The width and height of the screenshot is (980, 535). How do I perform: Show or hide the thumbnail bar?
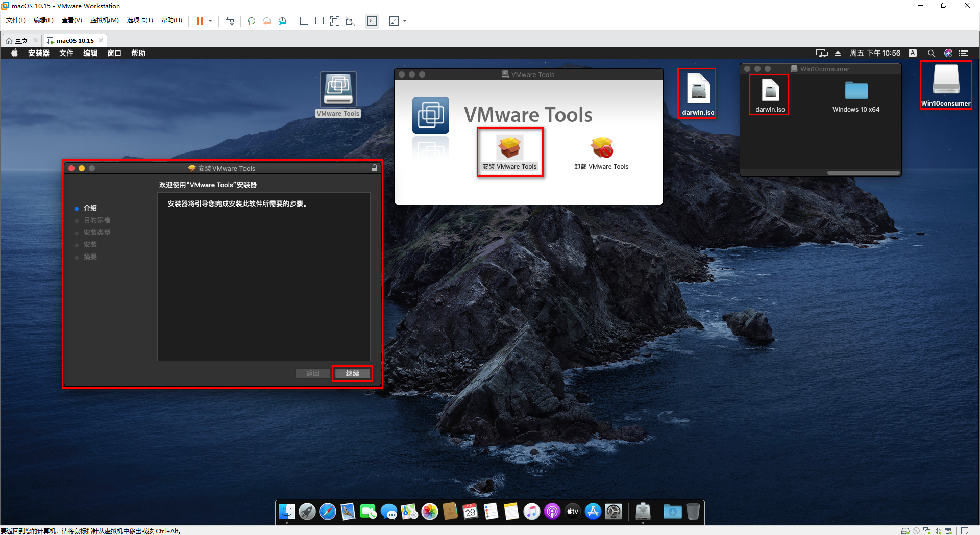coord(320,21)
